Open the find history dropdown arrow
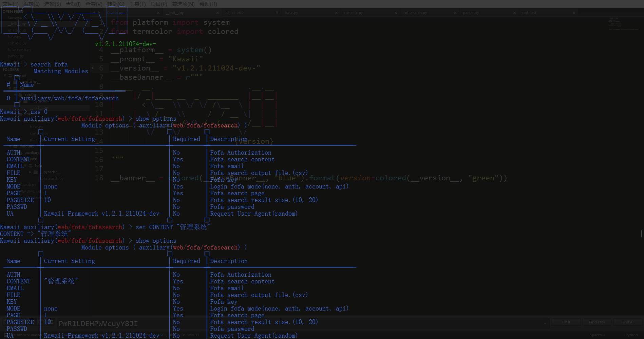The width and height of the screenshot is (644, 339). point(545,323)
